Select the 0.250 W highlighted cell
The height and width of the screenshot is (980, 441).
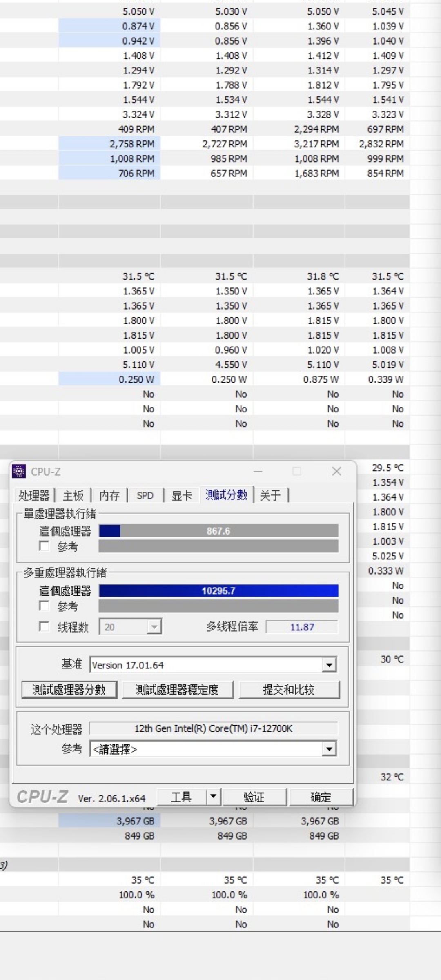pyautogui.click(x=109, y=379)
